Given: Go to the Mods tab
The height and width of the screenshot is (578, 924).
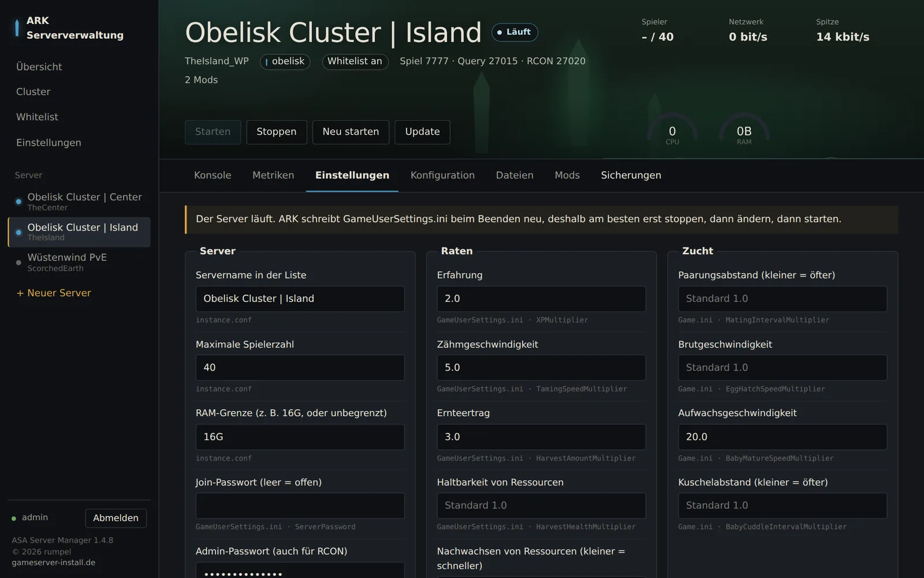Looking at the screenshot, I should click(567, 175).
